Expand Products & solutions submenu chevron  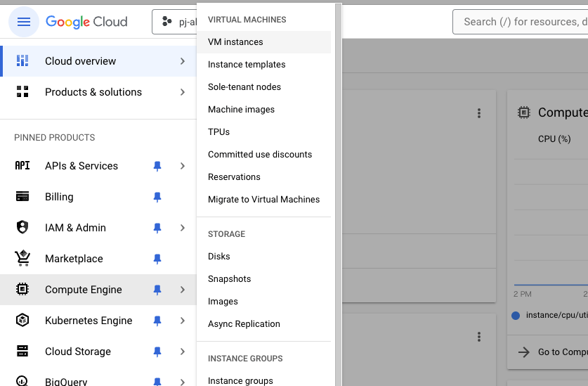pyautogui.click(x=183, y=92)
